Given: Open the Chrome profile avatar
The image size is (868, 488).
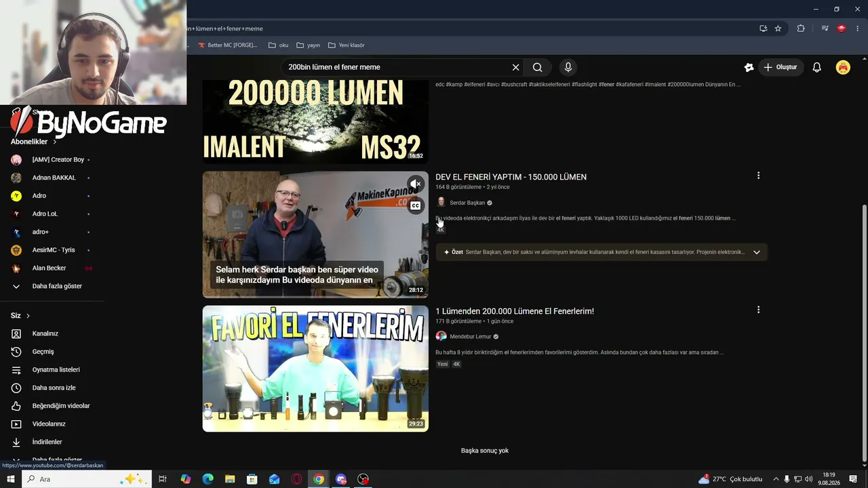Looking at the screenshot, I should click(x=842, y=28).
